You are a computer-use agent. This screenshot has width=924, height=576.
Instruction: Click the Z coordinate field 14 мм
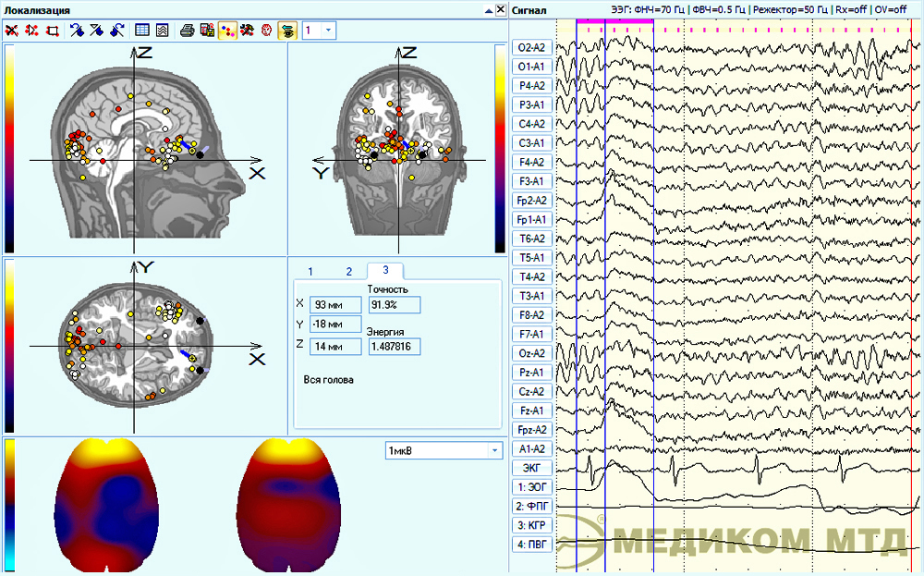coord(335,347)
